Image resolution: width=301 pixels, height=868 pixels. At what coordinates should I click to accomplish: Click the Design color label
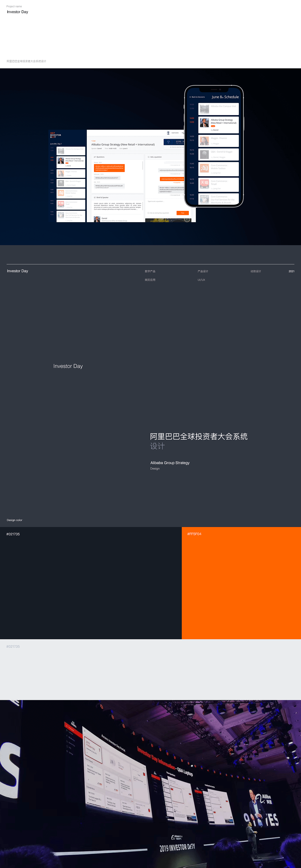point(15,520)
